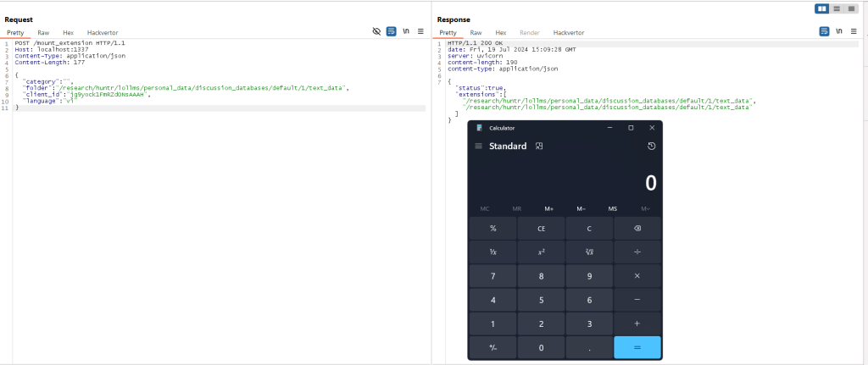Toggle newline display in Response panel
Viewport: 868px width, 365px height.
[838, 31]
